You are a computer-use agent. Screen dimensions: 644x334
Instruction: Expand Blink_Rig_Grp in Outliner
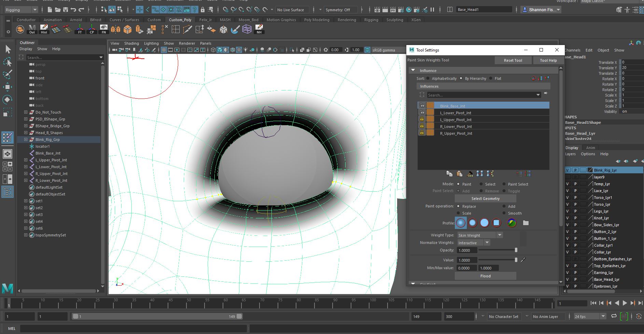pyautogui.click(x=26, y=140)
